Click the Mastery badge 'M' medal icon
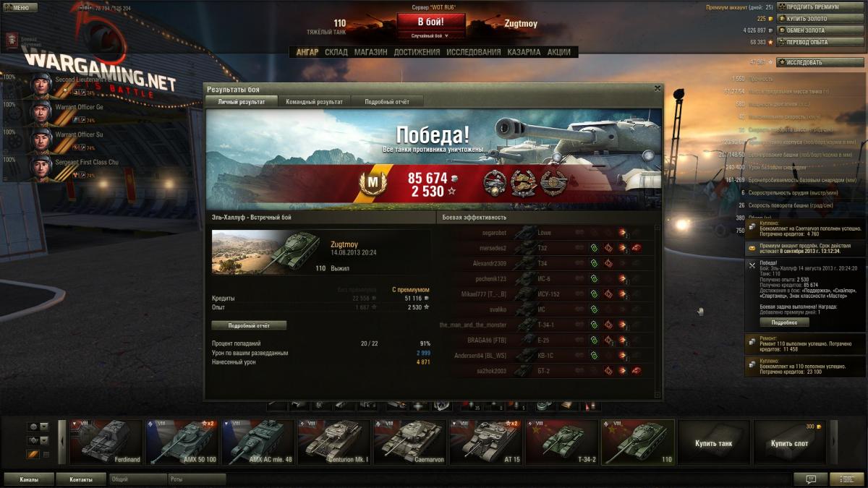 [374, 184]
